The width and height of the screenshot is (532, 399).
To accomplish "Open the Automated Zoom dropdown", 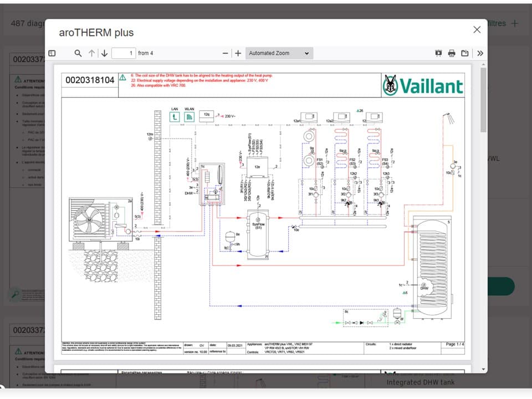I will (279, 53).
